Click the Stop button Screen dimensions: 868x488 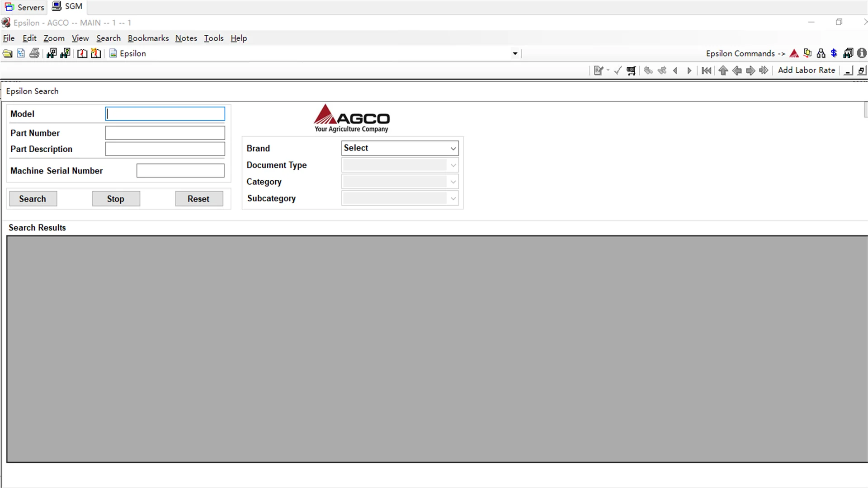pyautogui.click(x=116, y=199)
